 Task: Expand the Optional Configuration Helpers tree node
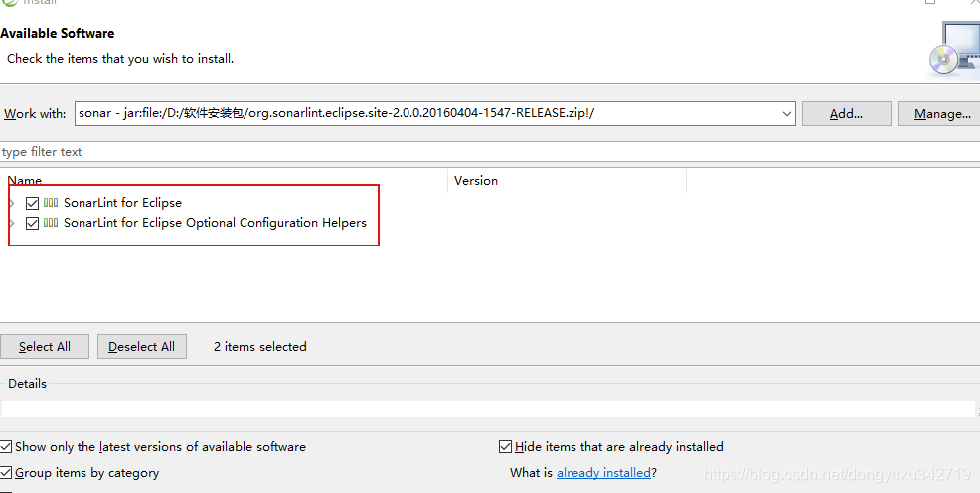[x=12, y=223]
